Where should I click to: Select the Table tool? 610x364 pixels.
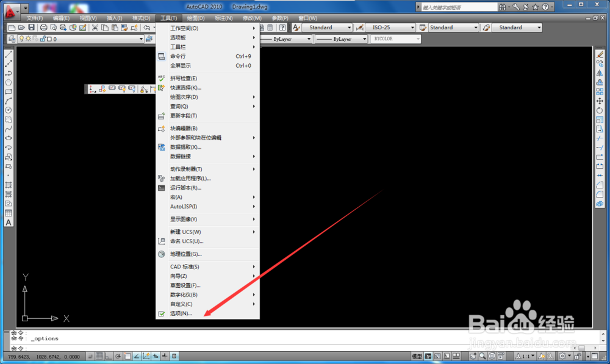[8, 213]
